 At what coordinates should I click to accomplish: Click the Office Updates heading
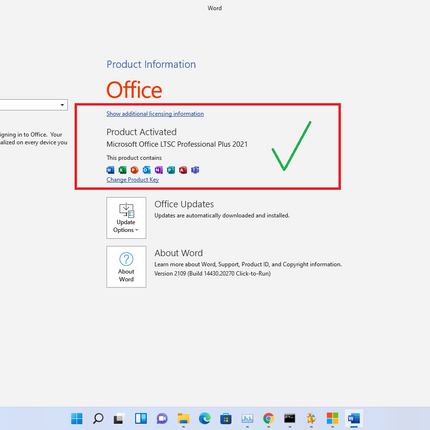tap(184, 204)
